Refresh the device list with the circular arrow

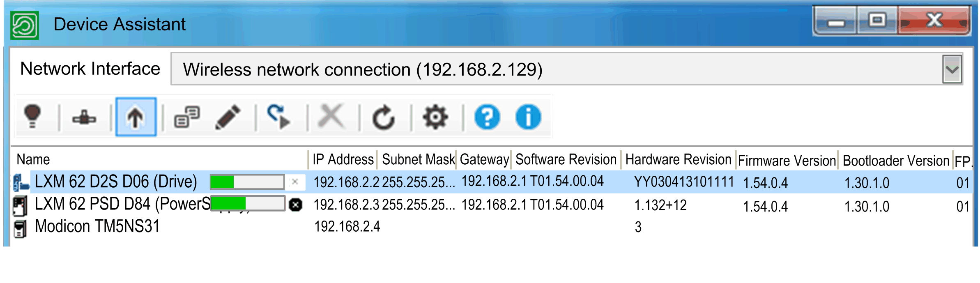pyautogui.click(x=383, y=117)
